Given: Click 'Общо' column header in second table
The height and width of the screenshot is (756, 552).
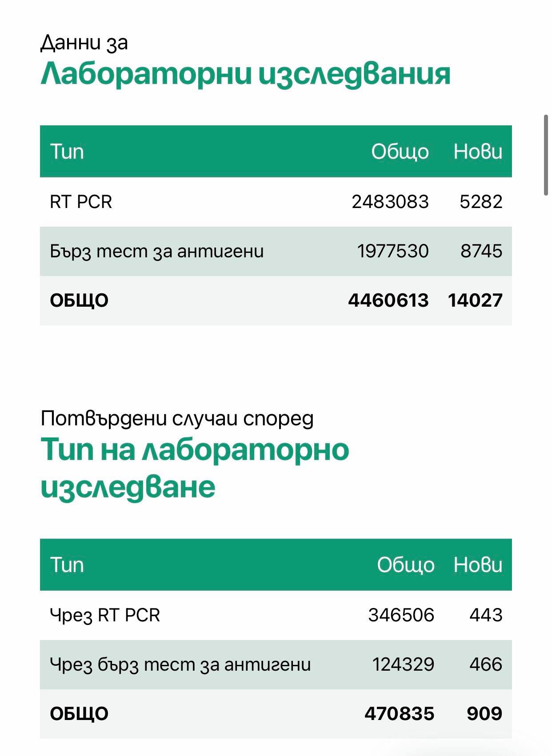Looking at the screenshot, I should (405, 566).
